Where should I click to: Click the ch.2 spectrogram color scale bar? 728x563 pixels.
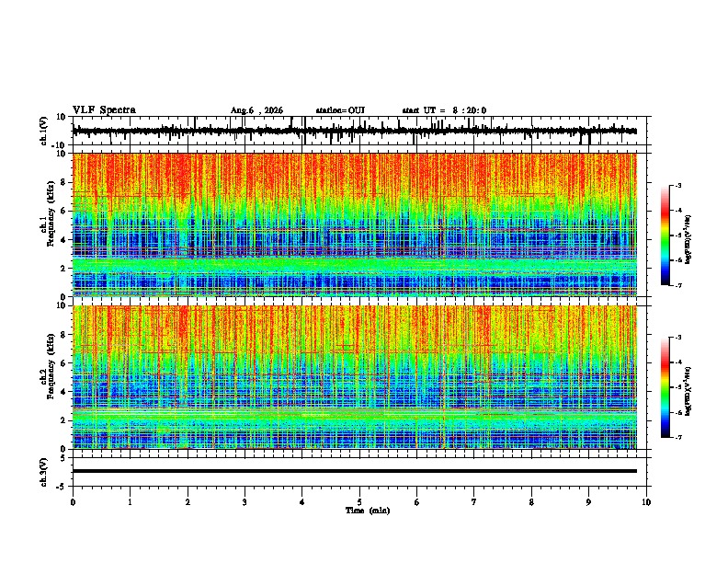(x=665, y=387)
